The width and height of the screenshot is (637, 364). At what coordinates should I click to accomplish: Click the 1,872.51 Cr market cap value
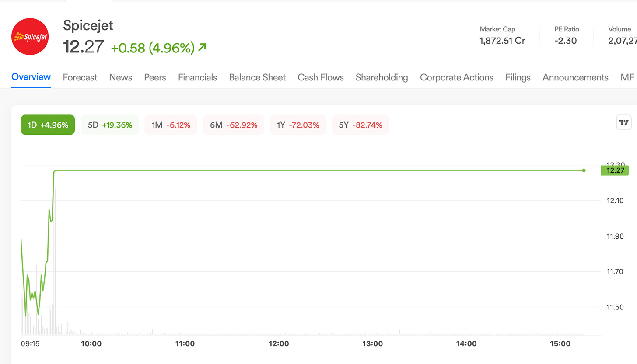[x=503, y=41]
